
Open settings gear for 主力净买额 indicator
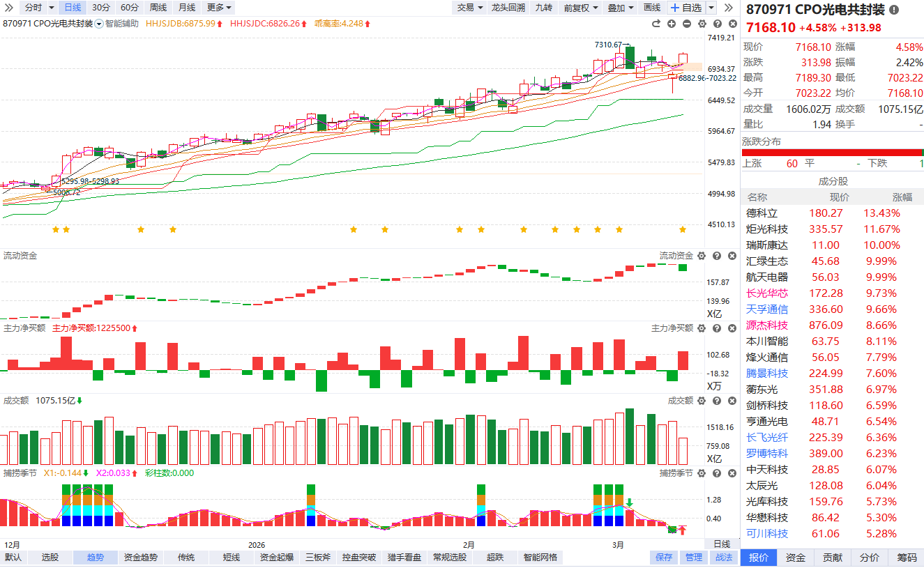pyautogui.click(x=702, y=328)
